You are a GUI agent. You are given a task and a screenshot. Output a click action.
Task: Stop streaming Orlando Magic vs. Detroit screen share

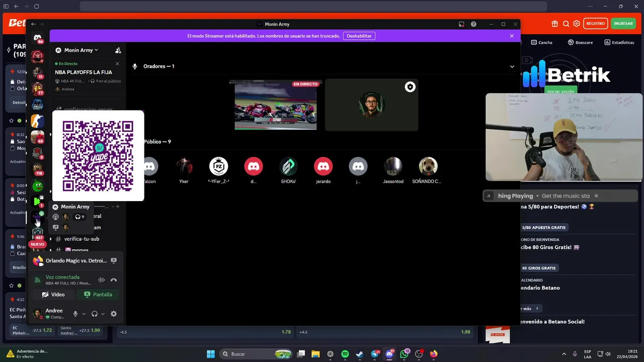114,260
